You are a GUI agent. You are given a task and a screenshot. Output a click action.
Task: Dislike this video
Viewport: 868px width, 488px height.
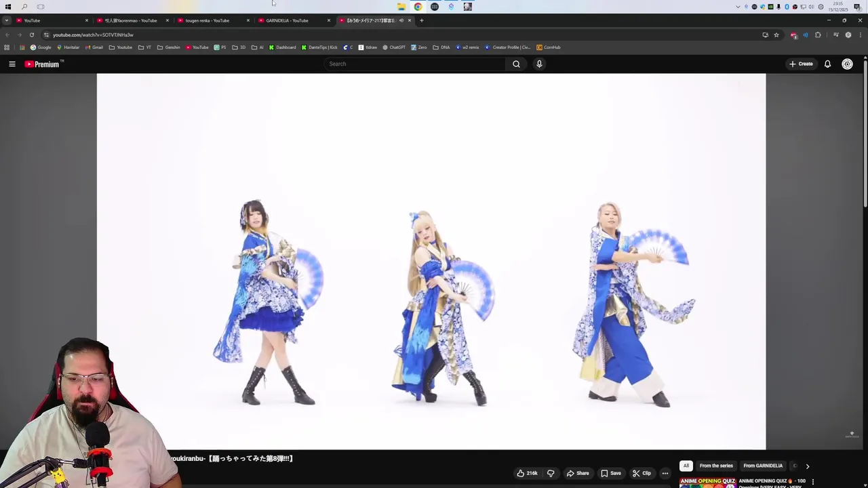pos(551,473)
